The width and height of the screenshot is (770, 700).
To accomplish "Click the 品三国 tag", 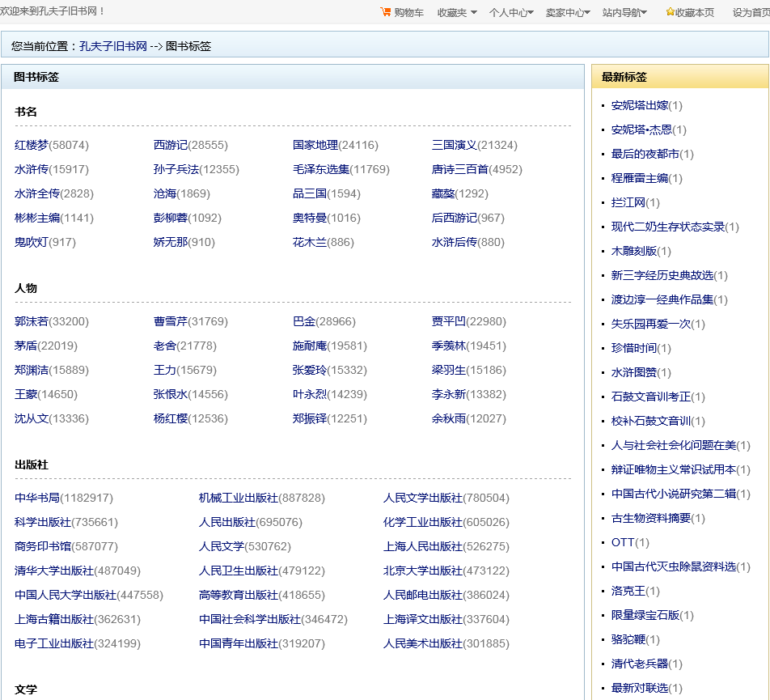I will point(310,193).
